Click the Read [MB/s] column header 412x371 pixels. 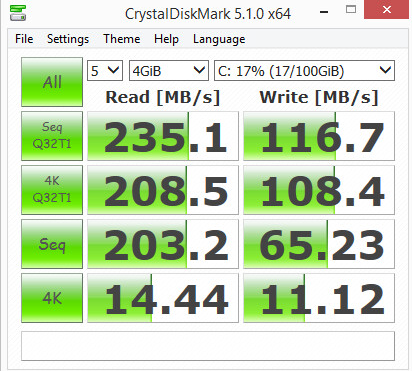point(163,98)
